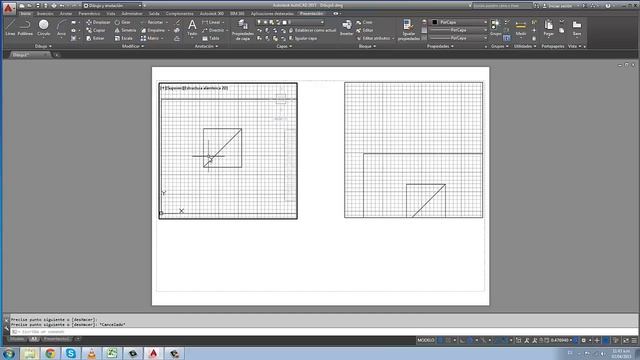Screen dimensions: 640x360
Task: Open VLC from the taskbar
Action: pos(91,353)
